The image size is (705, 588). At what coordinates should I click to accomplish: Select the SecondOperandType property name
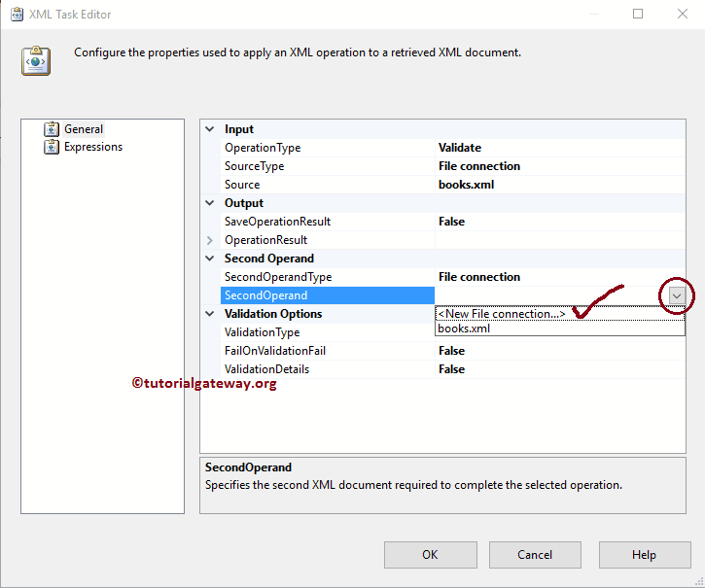tap(278, 277)
